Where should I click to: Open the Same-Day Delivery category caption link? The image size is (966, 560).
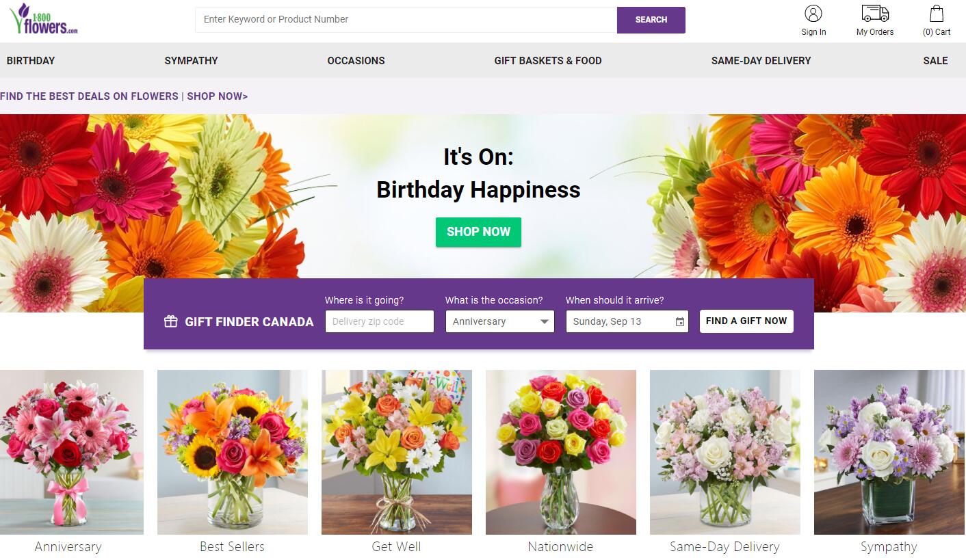724,547
